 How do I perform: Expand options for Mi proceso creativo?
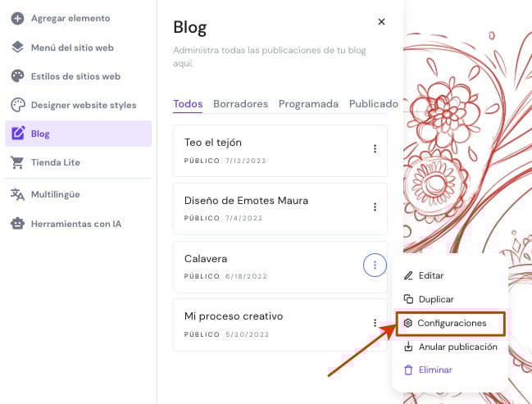pos(375,323)
